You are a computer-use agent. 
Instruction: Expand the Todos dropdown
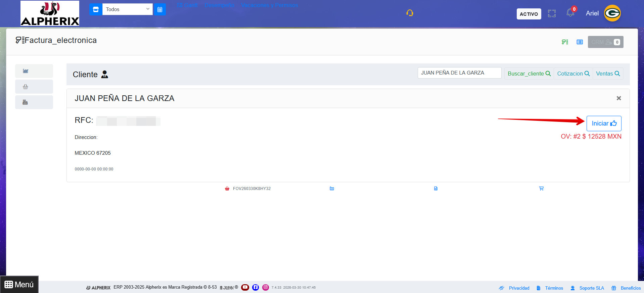click(x=127, y=9)
